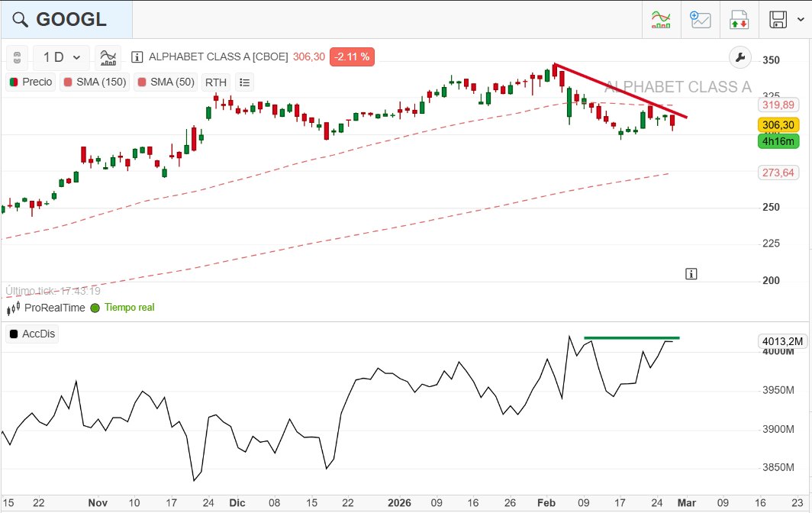Click the 250 price axis value
This screenshot has height=513, width=812.
point(771,208)
